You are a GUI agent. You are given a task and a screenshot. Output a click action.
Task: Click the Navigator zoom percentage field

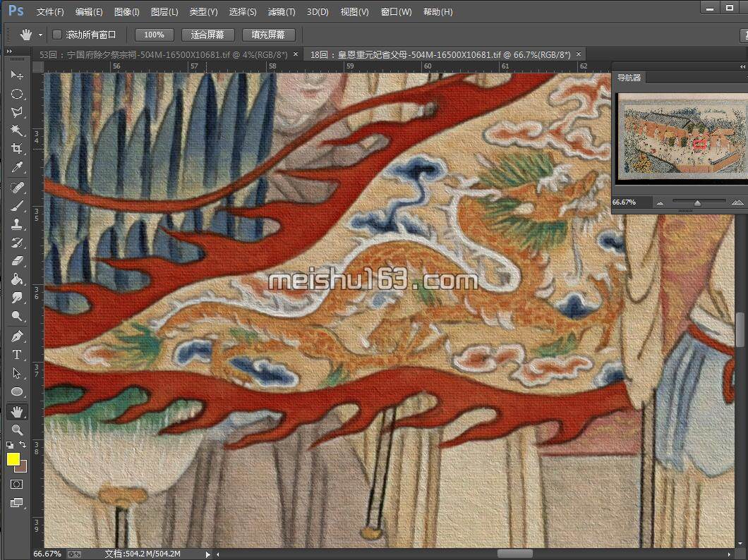pos(631,202)
